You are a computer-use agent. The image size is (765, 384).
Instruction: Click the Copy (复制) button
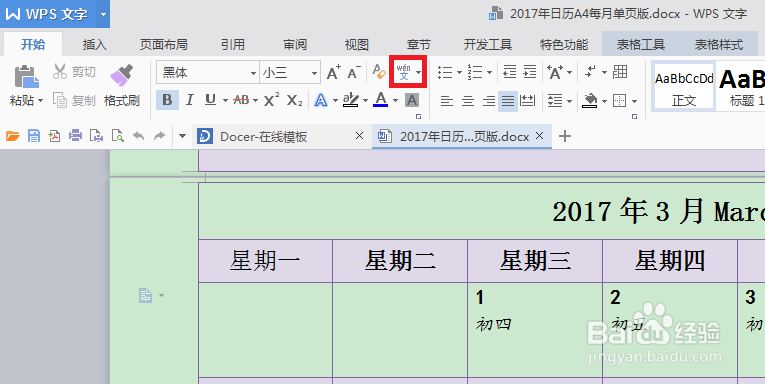(x=74, y=100)
